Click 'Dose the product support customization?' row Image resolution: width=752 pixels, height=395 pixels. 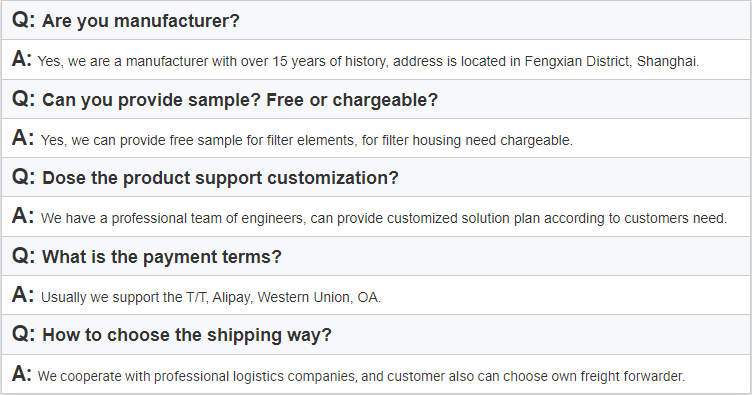pyautogui.click(x=376, y=177)
